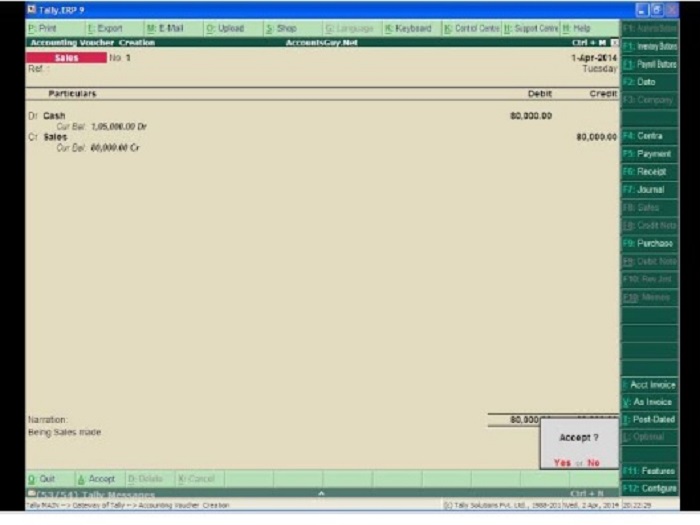This screenshot has height=525, width=700.
Task: Click the Print button in top bar
Action: click(42, 29)
